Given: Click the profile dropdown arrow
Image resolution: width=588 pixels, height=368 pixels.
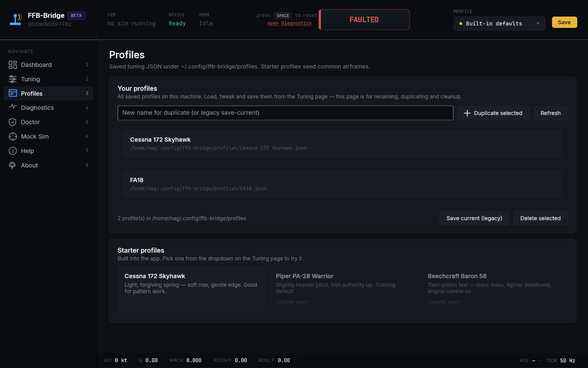Looking at the screenshot, I should (x=538, y=24).
